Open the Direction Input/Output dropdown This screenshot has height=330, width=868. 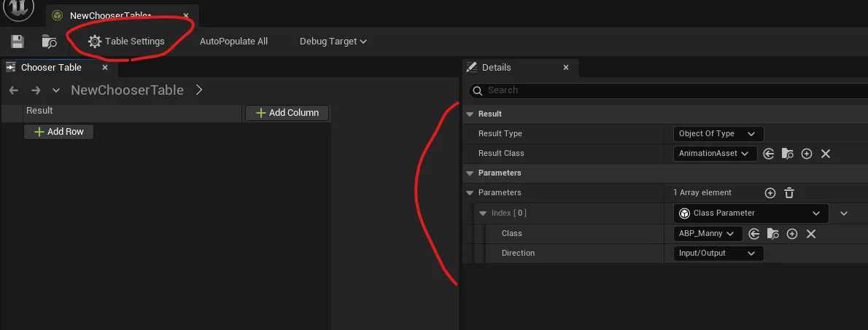[718, 254]
